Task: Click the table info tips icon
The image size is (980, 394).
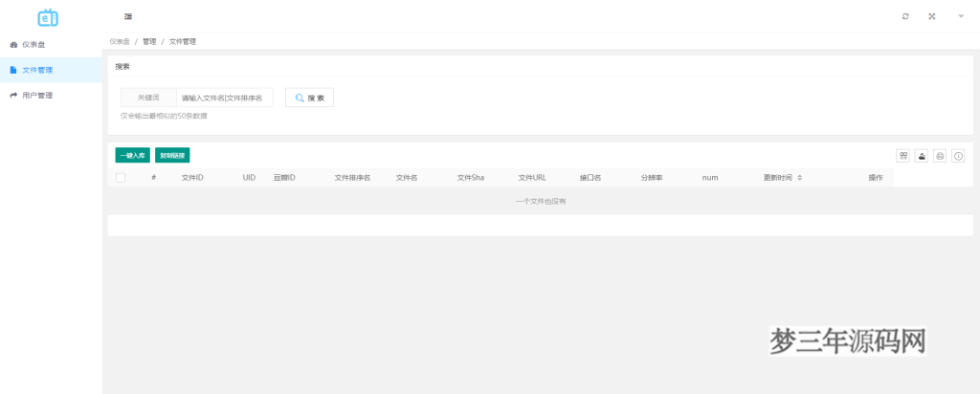Action: [958, 156]
